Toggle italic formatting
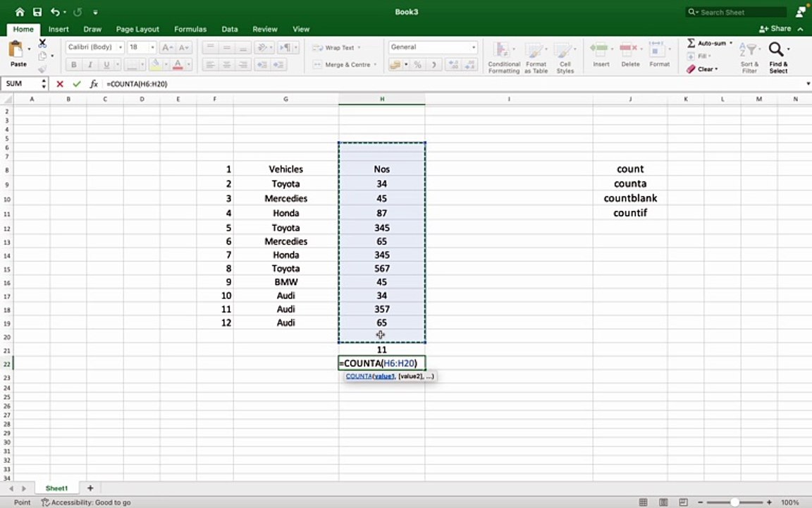812x508 pixels. tap(90, 65)
